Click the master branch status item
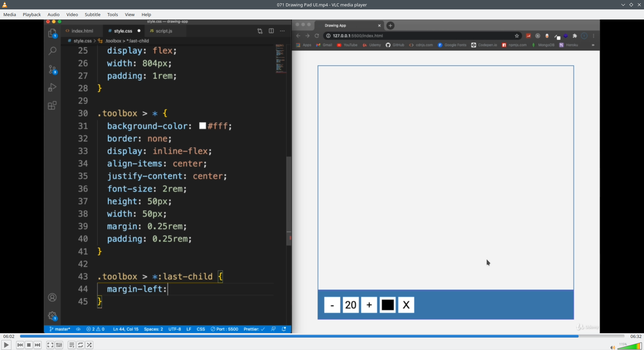The width and height of the screenshot is (644, 350). coord(60,329)
